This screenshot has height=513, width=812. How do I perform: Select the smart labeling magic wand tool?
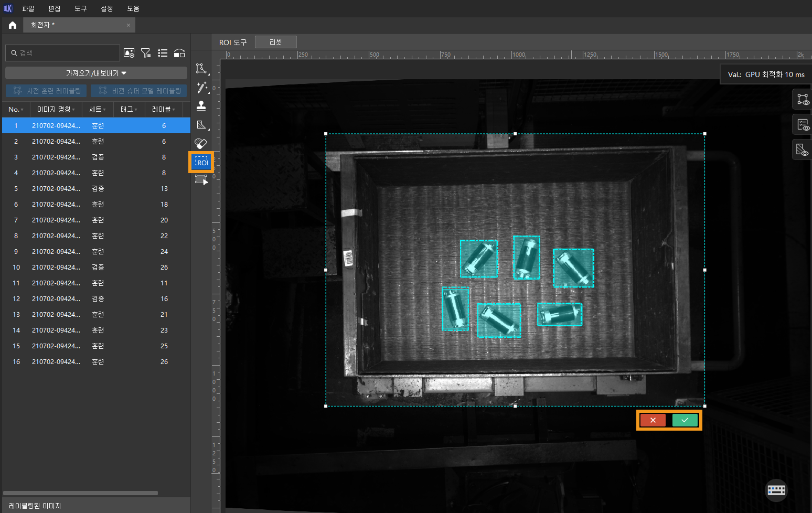[201, 88]
